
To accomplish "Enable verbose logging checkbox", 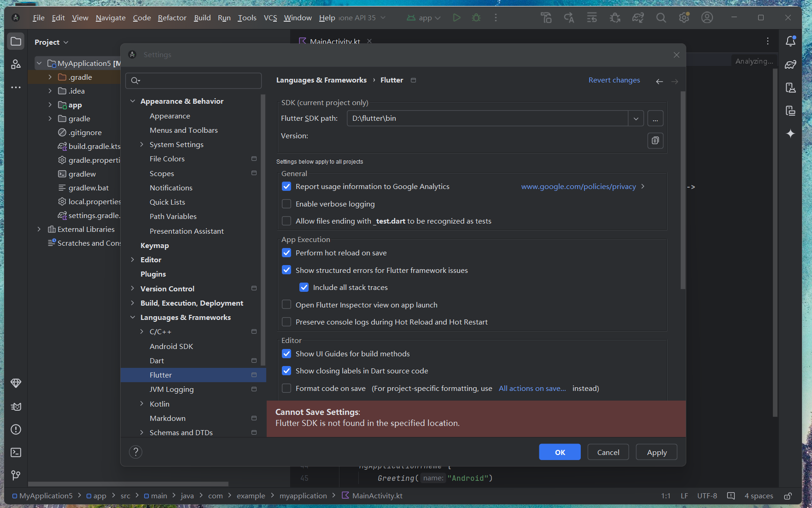I will 286,204.
